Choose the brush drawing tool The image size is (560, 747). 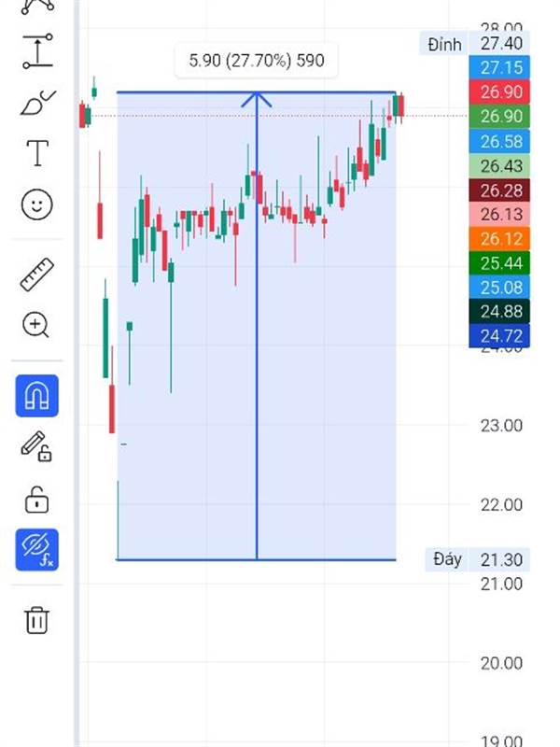37,102
